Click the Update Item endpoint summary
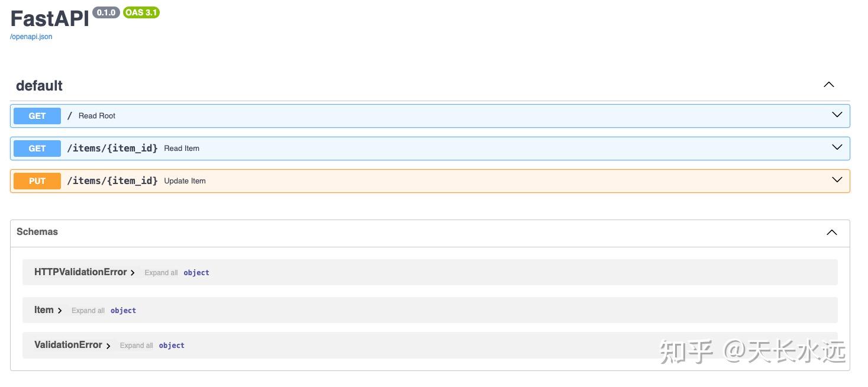Image resolution: width=868 pixels, height=387 pixels. 185,181
